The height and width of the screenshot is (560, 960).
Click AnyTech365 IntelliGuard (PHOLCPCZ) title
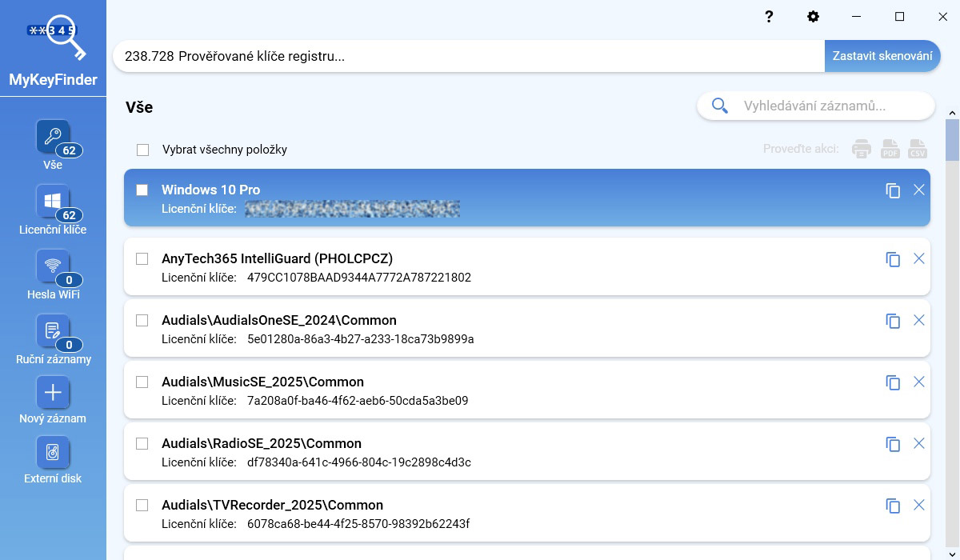coord(277,258)
